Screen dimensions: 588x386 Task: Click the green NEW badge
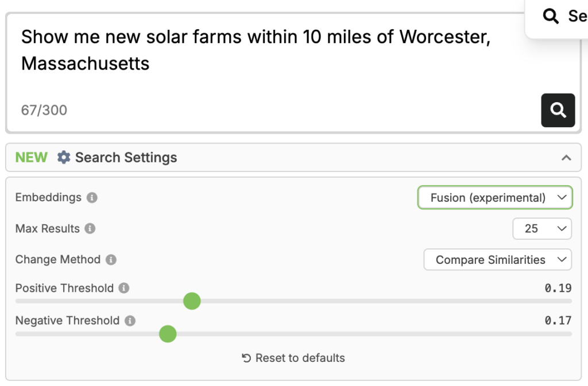pos(31,157)
